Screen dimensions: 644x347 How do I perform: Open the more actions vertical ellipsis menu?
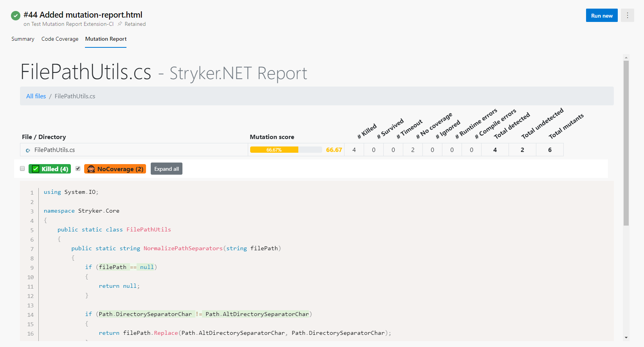pos(628,15)
